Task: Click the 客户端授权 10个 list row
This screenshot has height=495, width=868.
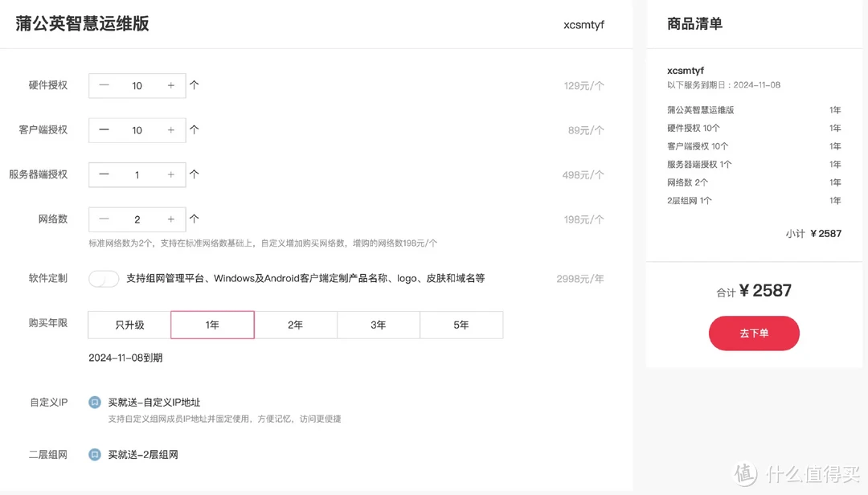Action: tap(754, 146)
